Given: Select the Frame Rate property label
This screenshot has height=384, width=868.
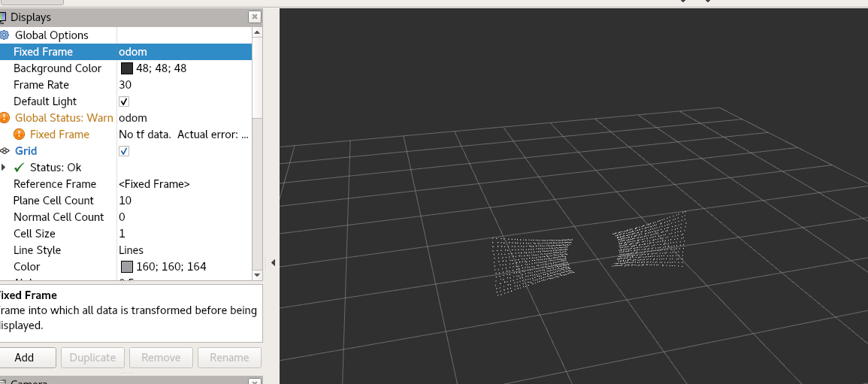Looking at the screenshot, I should click(x=41, y=85).
